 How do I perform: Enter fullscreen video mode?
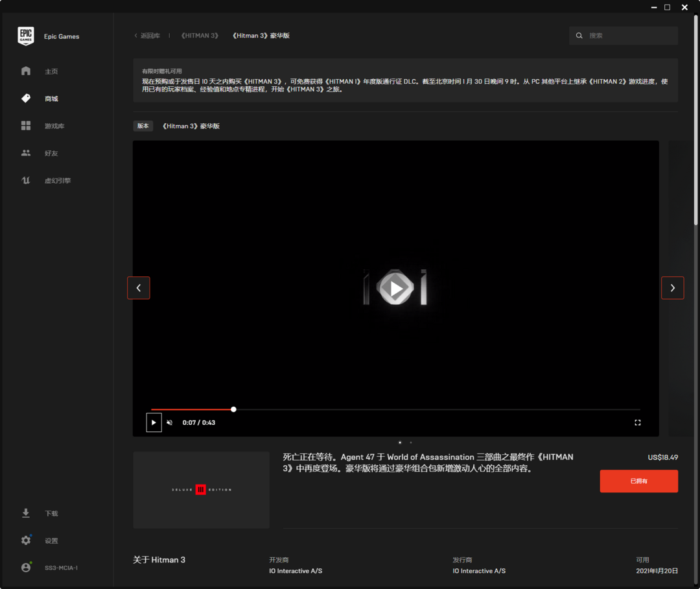tap(638, 422)
